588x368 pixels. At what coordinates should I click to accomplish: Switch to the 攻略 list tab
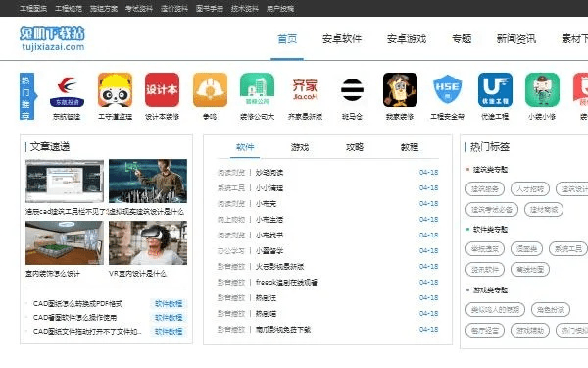pos(355,147)
